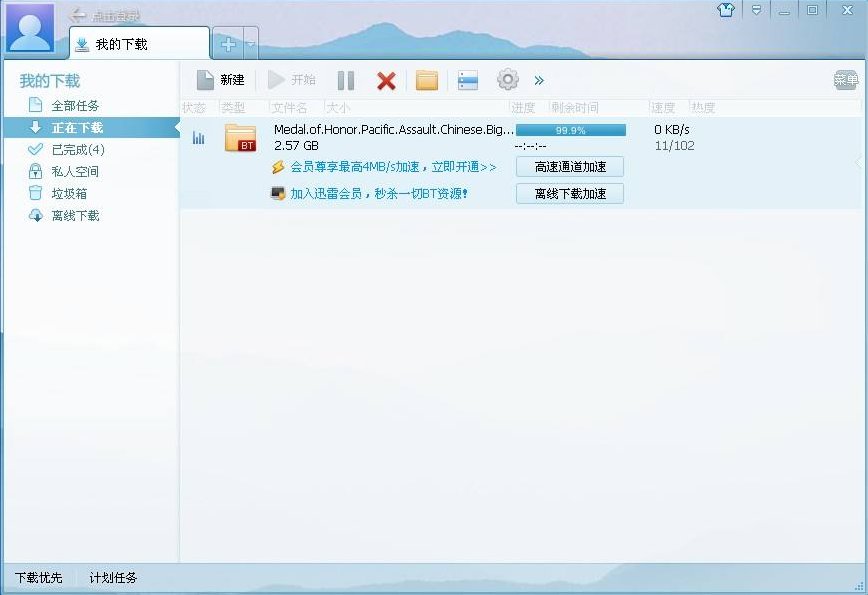Open Thunder settings with the gear icon
The image size is (868, 595).
[x=507, y=80]
